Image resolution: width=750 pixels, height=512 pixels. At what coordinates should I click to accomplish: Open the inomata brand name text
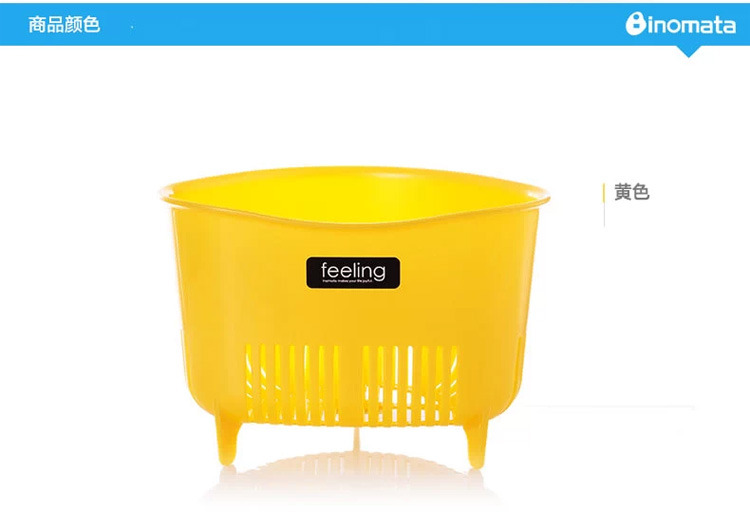pyautogui.click(x=692, y=25)
